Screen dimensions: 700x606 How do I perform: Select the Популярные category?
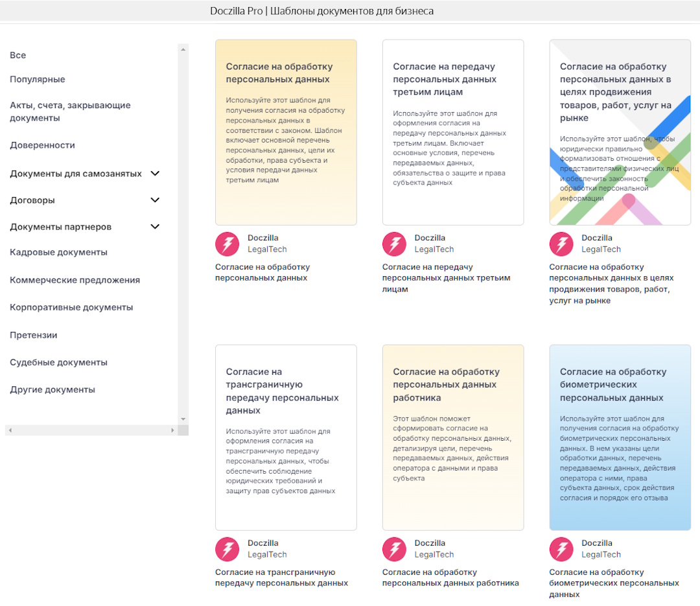click(x=38, y=80)
